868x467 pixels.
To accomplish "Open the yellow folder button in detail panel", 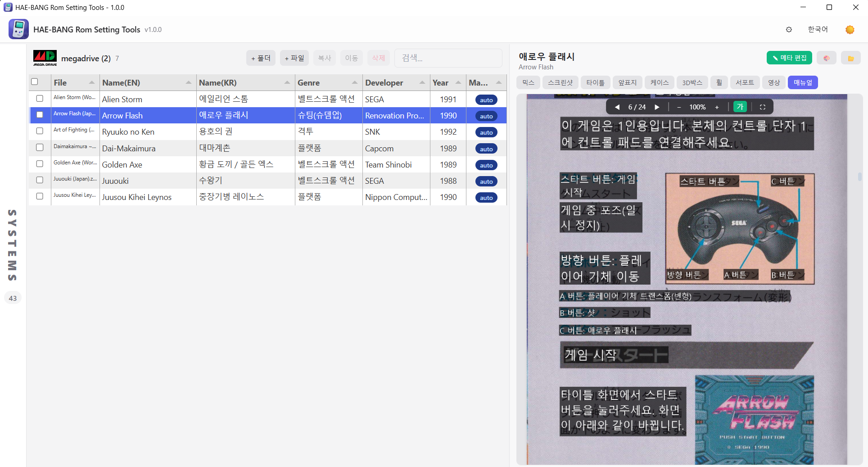I will pos(850,58).
